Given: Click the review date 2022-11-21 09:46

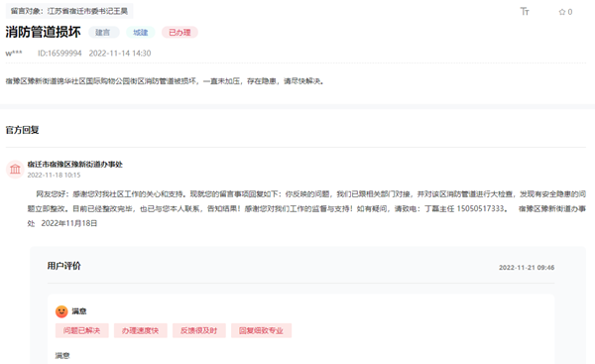Looking at the screenshot, I should [x=527, y=268].
